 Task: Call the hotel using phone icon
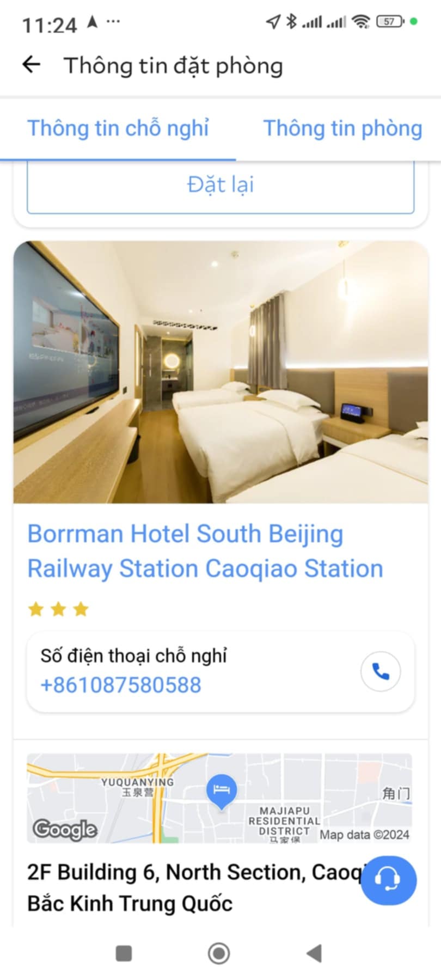pyautogui.click(x=381, y=672)
